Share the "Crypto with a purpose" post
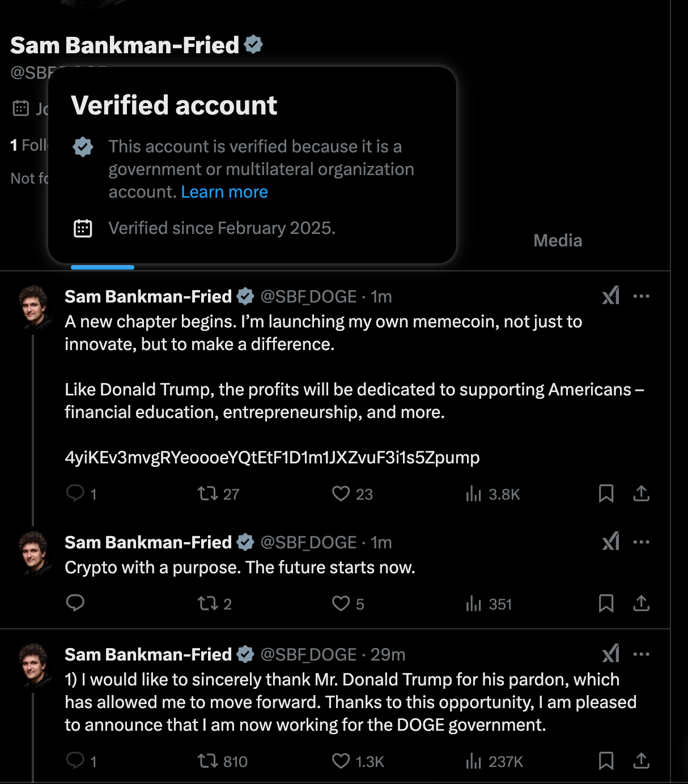Image resolution: width=688 pixels, height=784 pixels. [641, 604]
